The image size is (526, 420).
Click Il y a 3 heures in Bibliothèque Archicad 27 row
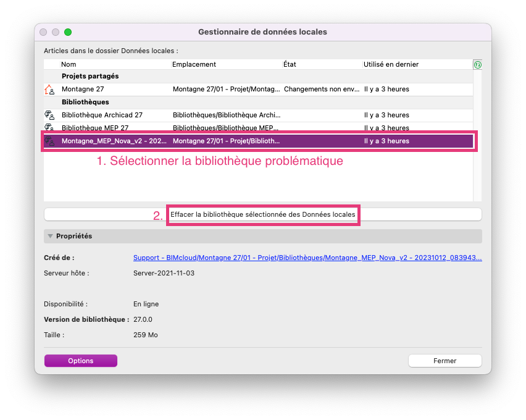pyautogui.click(x=386, y=115)
